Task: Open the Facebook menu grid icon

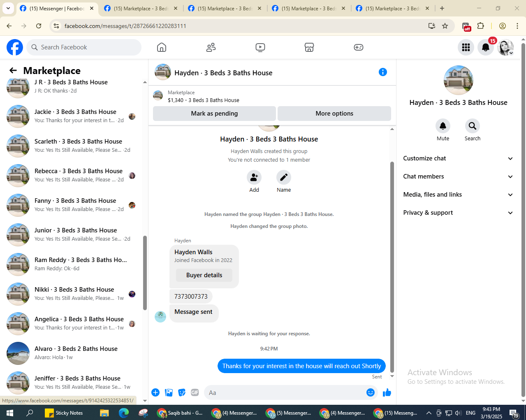Action: (x=466, y=47)
